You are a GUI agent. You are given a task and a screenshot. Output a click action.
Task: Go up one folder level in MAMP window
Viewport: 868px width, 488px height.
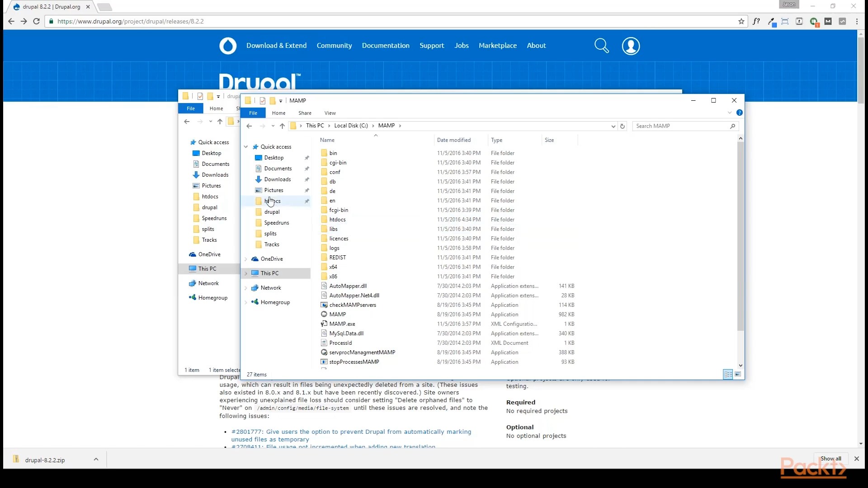282,126
